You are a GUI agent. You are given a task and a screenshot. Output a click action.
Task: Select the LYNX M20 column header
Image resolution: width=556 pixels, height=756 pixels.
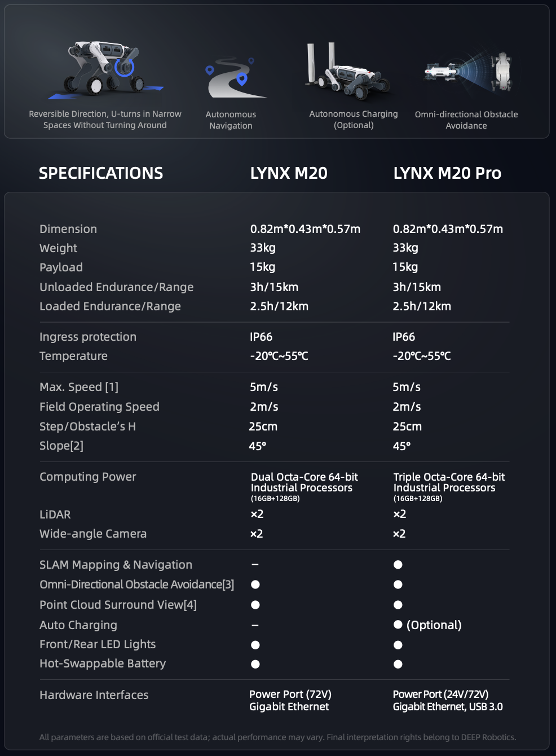[x=289, y=173]
